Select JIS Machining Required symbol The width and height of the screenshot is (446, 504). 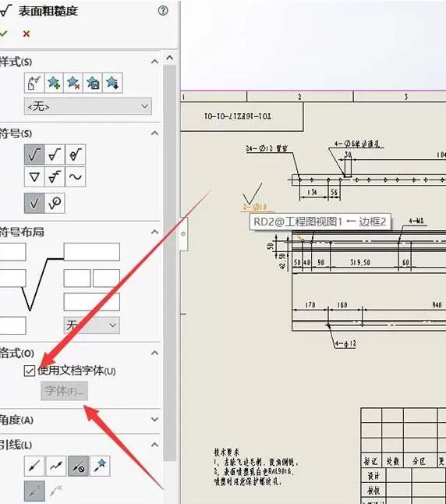click(55, 176)
